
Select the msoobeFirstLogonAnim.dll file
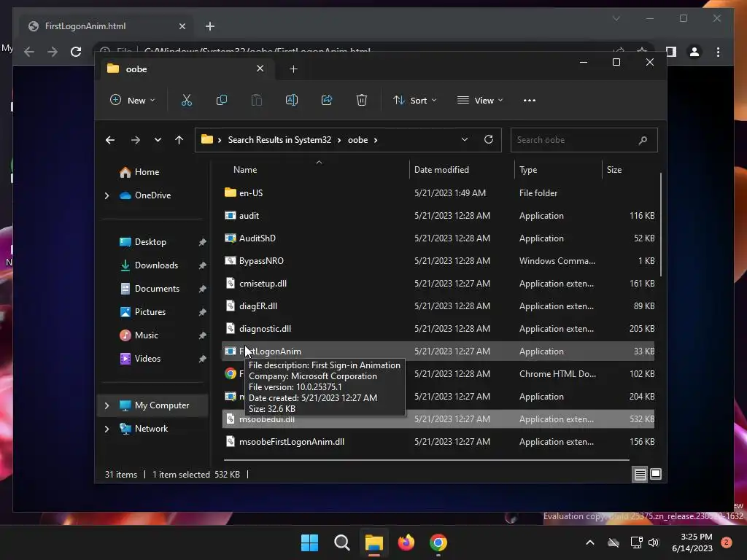pyautogui.click(x=438, y=442)
